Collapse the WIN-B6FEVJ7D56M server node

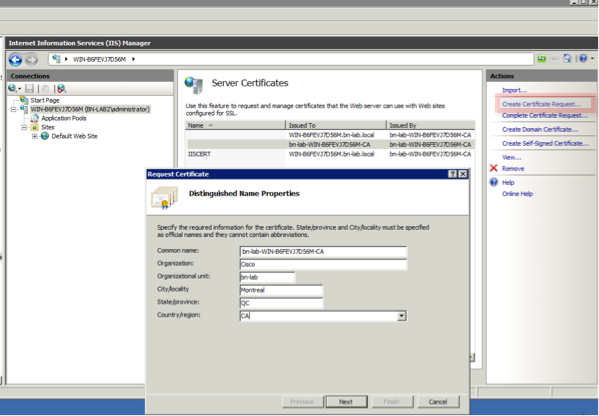13,109
